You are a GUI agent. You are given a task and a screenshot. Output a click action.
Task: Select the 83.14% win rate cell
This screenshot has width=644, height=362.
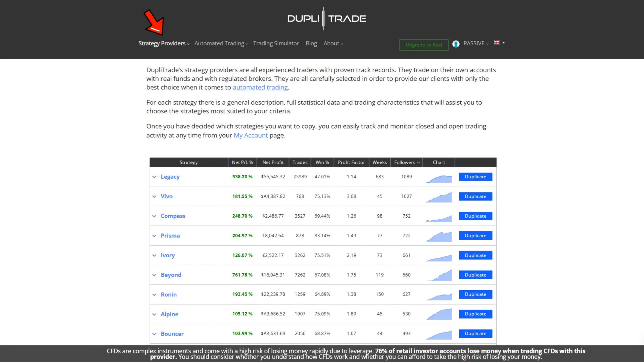(322, 235)
